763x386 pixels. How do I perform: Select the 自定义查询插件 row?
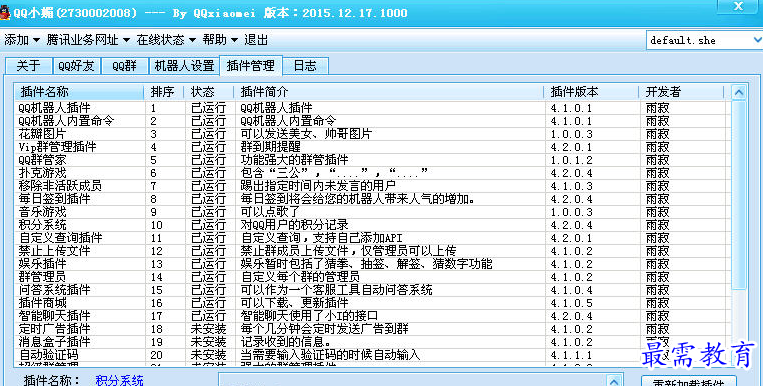click(x=372, y=238)
